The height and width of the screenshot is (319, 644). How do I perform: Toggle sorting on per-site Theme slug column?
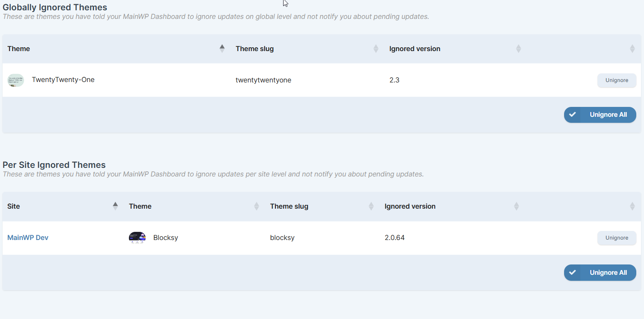point(371,206)
